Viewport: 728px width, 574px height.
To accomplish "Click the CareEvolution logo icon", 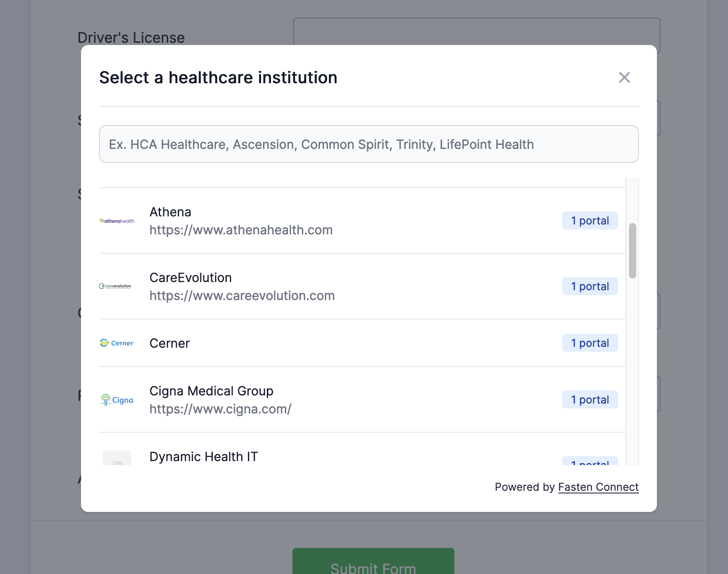I will point(115,286).
